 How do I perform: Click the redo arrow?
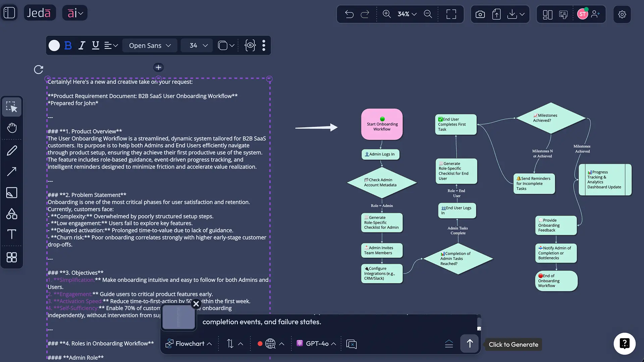[365, 14]
